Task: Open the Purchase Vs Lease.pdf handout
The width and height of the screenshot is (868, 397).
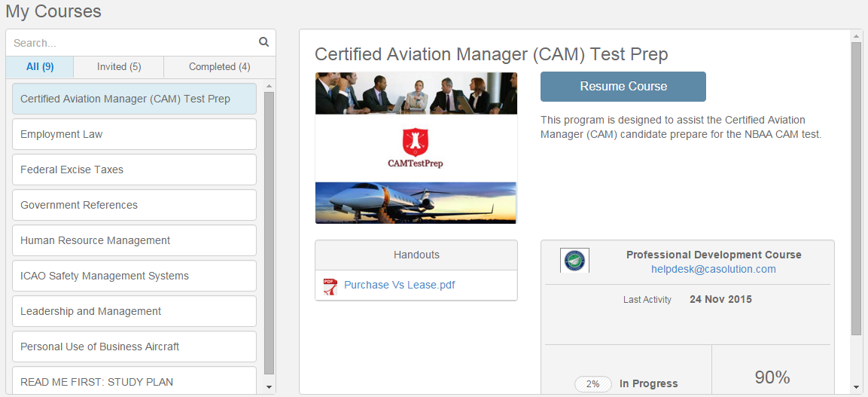Action: 400,286
